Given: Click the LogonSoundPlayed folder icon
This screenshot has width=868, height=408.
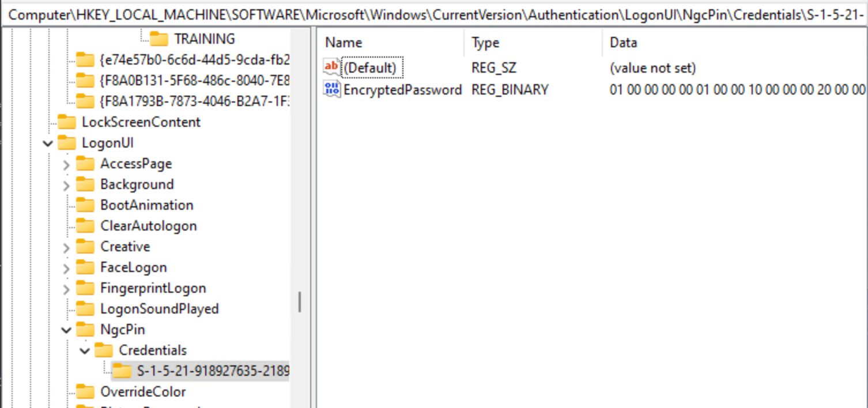Looking at the screenshot, I should 85,308.
